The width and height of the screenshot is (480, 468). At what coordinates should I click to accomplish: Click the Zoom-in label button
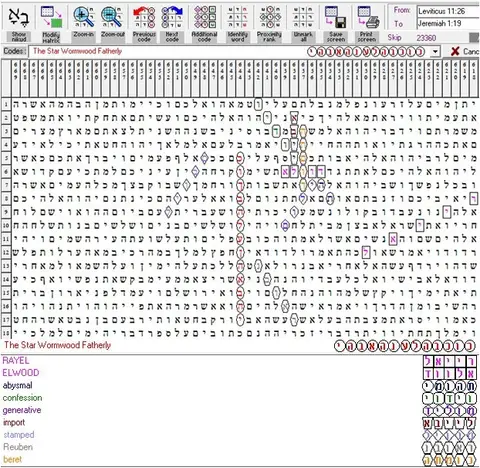pos(84,37)
